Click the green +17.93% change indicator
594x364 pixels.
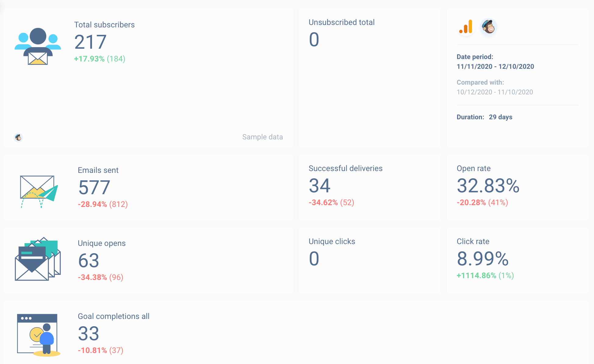(89, 59)
